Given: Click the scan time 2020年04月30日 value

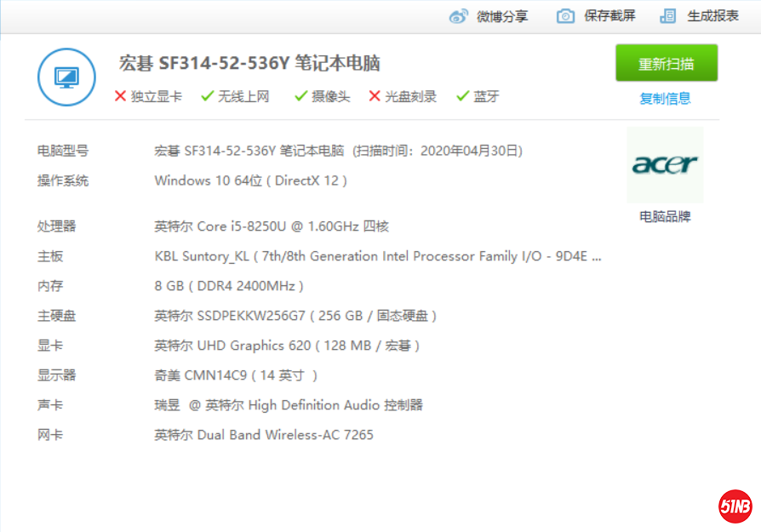Looking at the screenshot, I should [x=468, y=151].
